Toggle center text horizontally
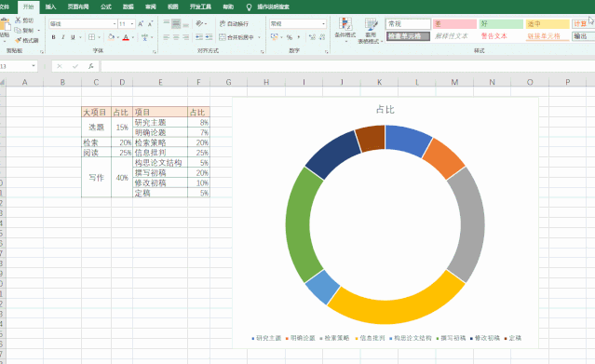The height and width of the screenshot is (364, 595). tap(176, 37)
